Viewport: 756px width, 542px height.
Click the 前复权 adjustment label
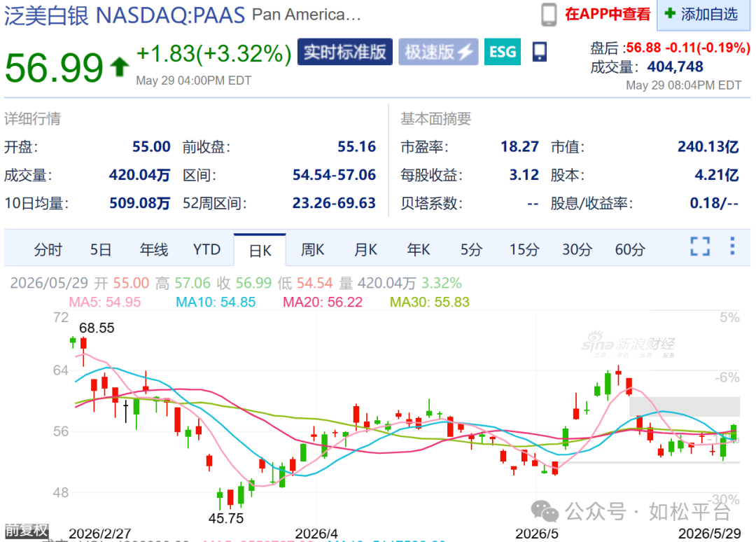click(x=27, y=530)
